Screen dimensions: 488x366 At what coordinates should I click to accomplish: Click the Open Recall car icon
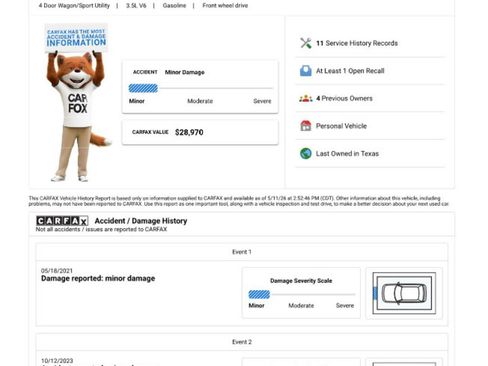[x=306, y=71]
